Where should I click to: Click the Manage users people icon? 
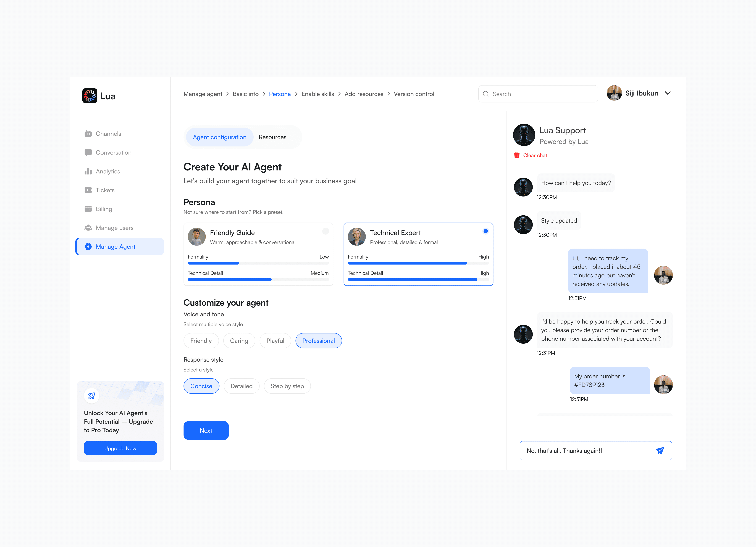pos(88,228)
